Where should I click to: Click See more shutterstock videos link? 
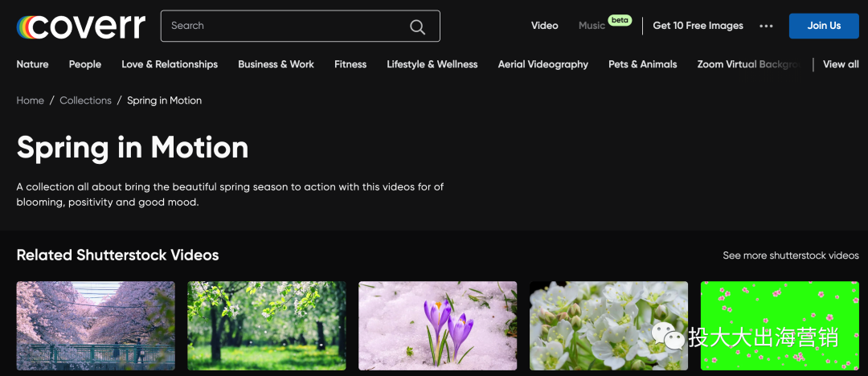tap(791, 255)
